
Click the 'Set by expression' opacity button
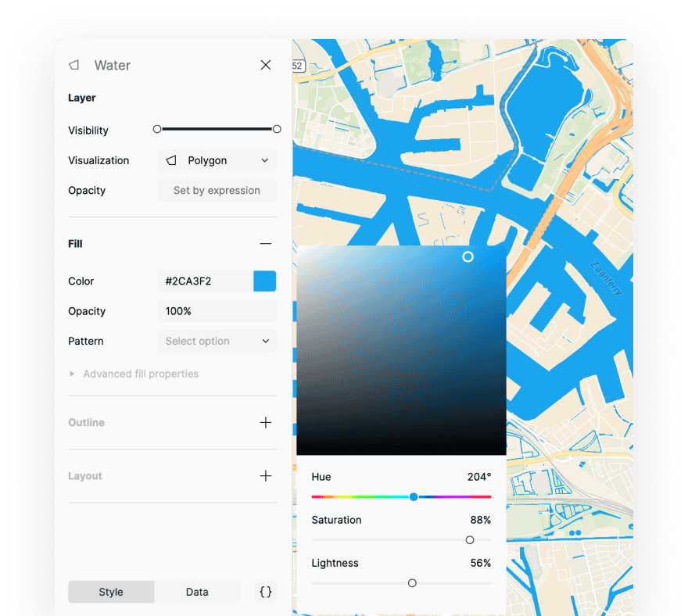click(x=217, y=190)
